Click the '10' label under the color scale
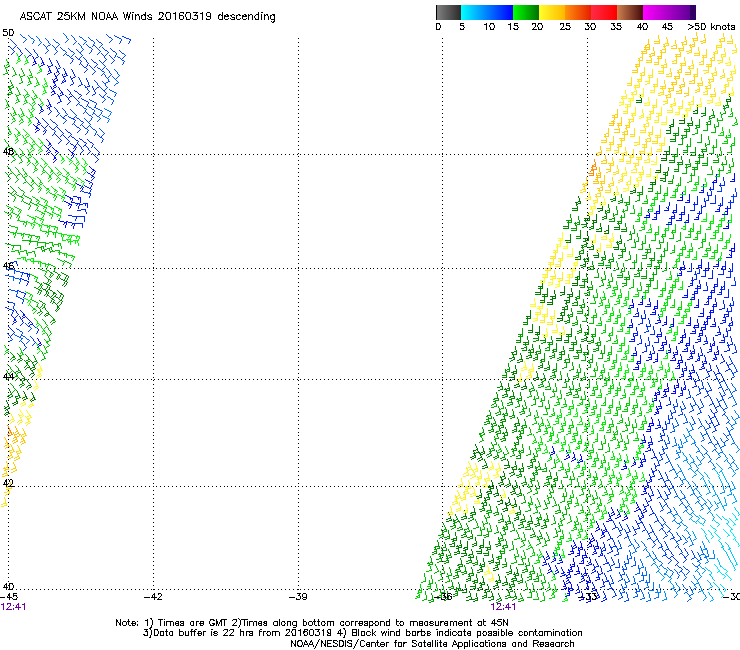Screen dimensions: 740x650 (x=489, y=27)
